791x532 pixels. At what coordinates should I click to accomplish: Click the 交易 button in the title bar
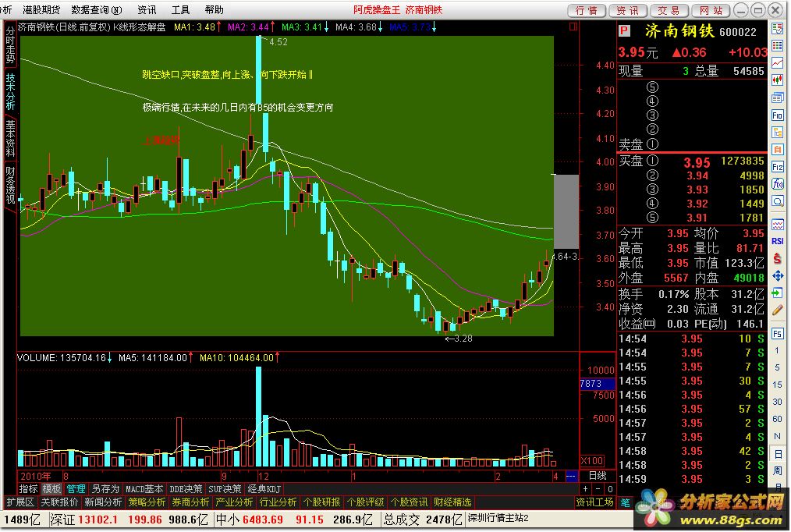pyautogui.click(x=669, y=11)
